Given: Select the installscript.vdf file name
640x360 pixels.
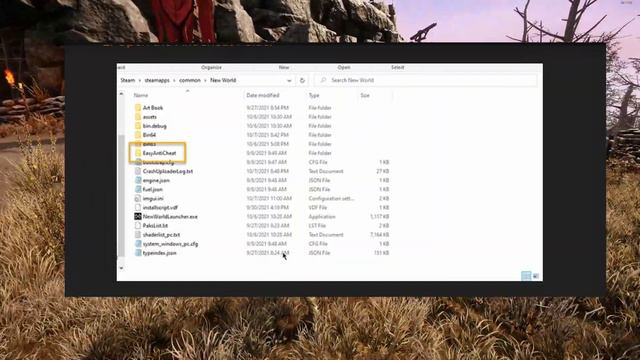Looking at the screenshot, I should [x=160, y=207].
